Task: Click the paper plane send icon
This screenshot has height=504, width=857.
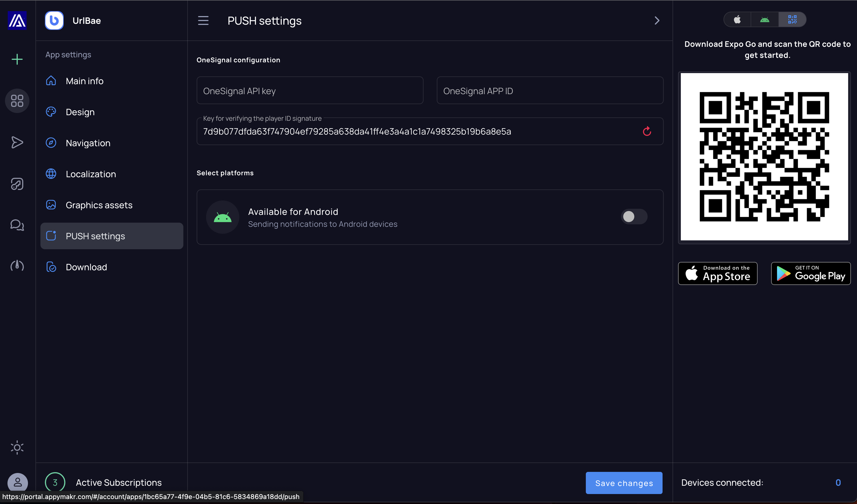Action: pos(17,142)
